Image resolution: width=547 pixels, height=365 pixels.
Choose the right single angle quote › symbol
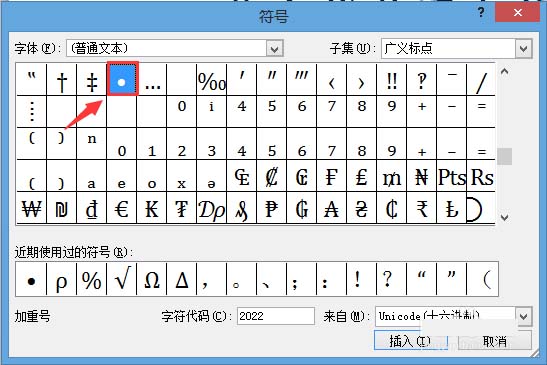coord(362,80)
